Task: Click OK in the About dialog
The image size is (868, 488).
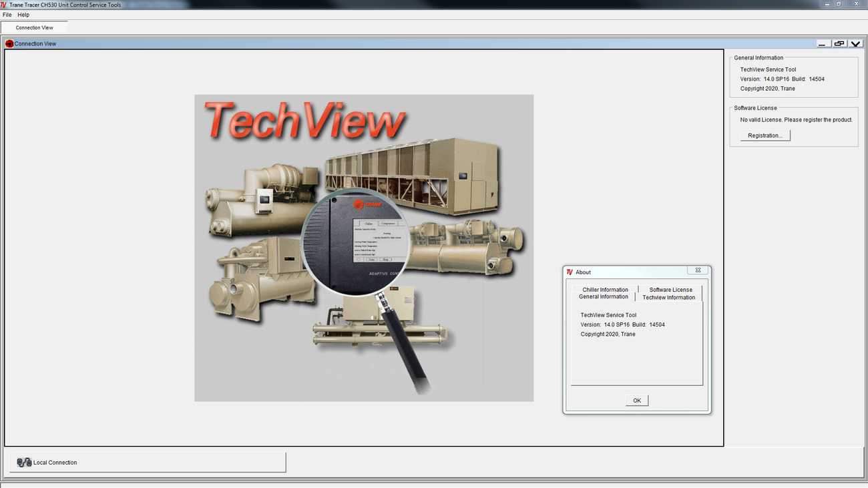Action: (x=637, y=401)
